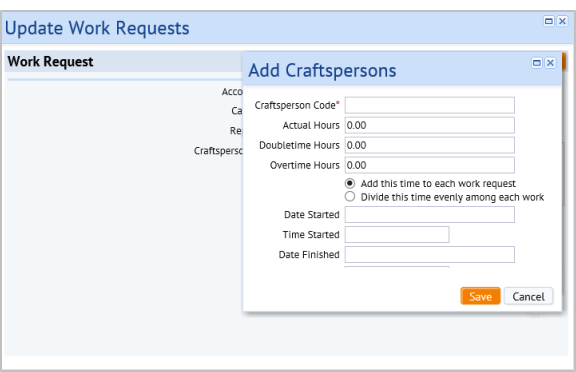Click the Add Craftspersons title text
The width and height of the screenshot is (576, 372).
coord(322,70)
